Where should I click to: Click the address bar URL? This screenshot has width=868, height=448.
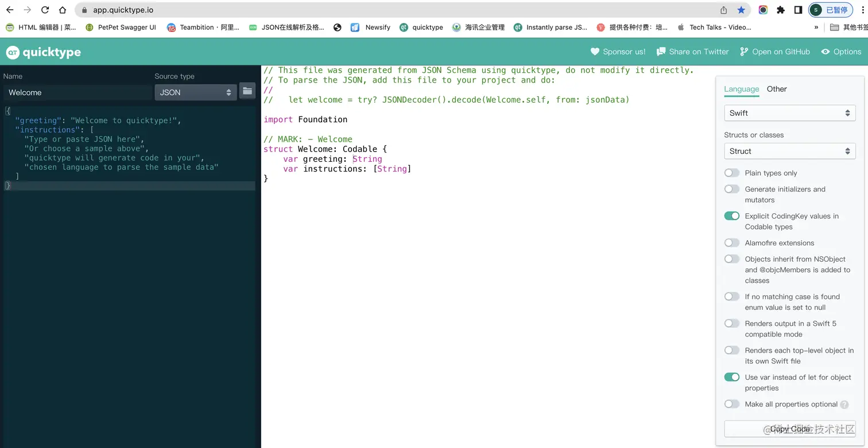point(123,10)
